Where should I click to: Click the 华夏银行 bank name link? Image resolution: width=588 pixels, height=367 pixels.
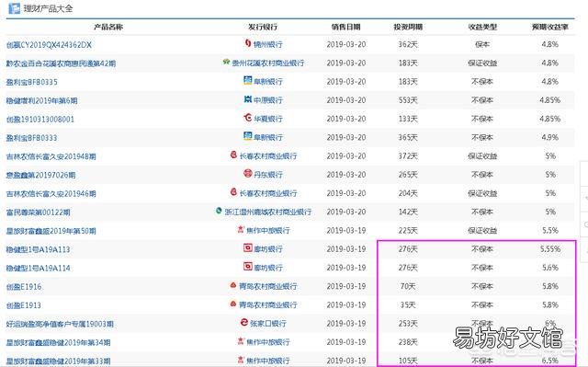pyautogui.click(x=267, y=119)
